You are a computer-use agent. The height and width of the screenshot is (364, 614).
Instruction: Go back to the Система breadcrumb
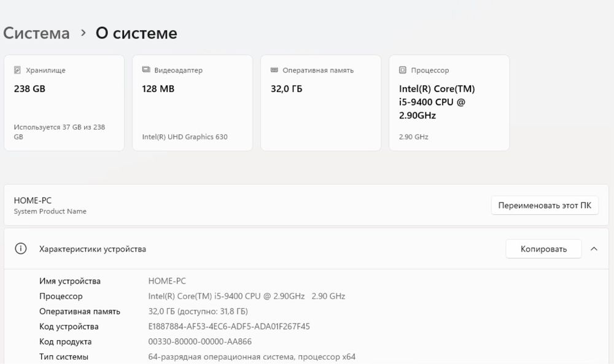[x=36, y=33]
